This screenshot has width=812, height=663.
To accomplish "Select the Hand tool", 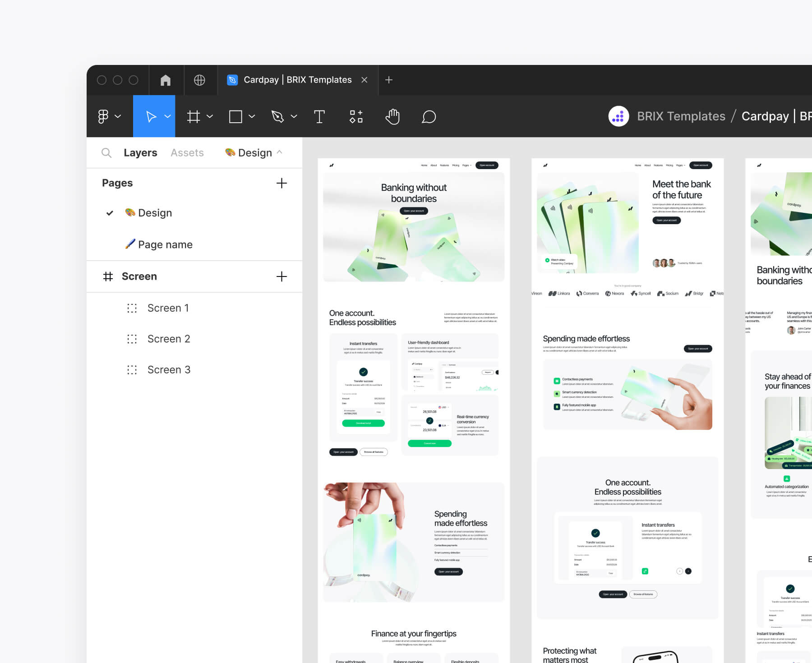I will pos(392,116).
